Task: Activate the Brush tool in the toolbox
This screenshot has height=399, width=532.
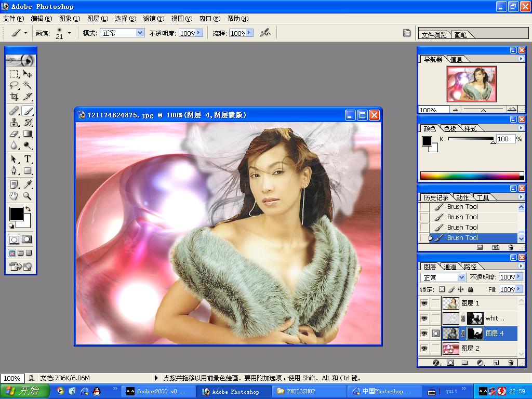Action: click(27, 111)
